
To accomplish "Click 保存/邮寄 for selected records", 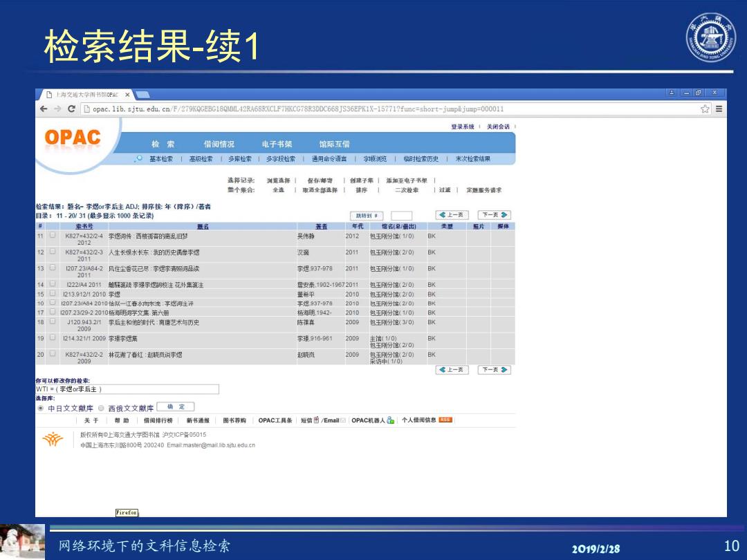I will (320, 180).
